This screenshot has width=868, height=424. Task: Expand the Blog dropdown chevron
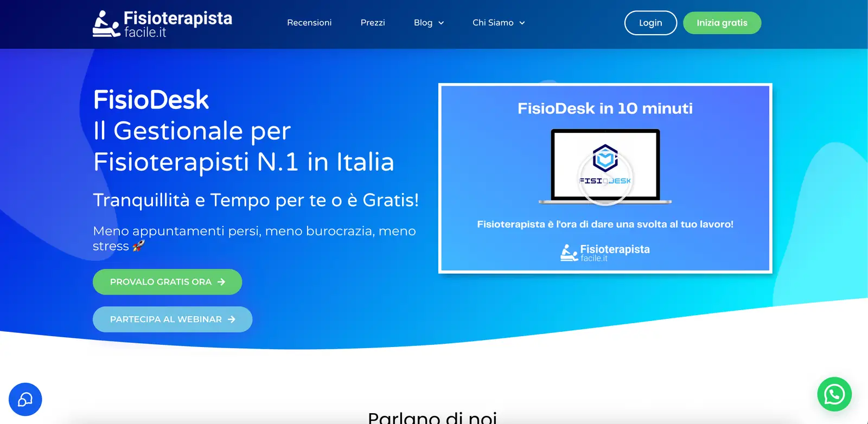coord(441,23)
